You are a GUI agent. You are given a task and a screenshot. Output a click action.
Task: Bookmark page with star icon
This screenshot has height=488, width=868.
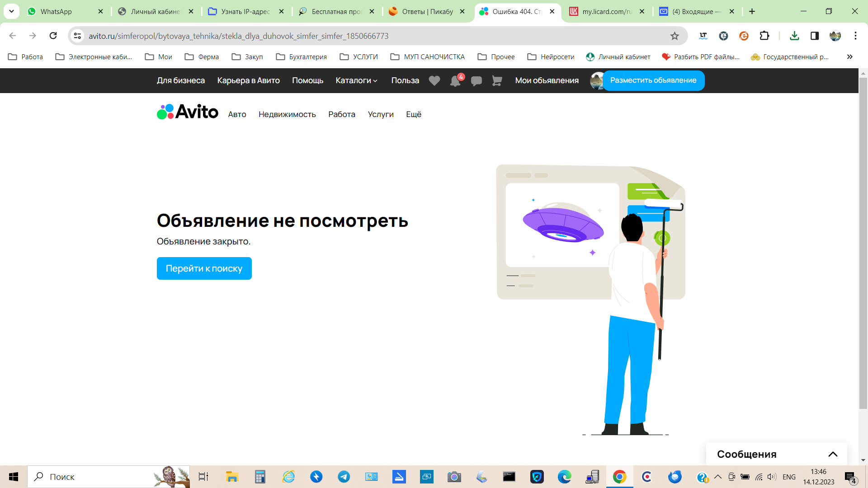tap(675, 36)
